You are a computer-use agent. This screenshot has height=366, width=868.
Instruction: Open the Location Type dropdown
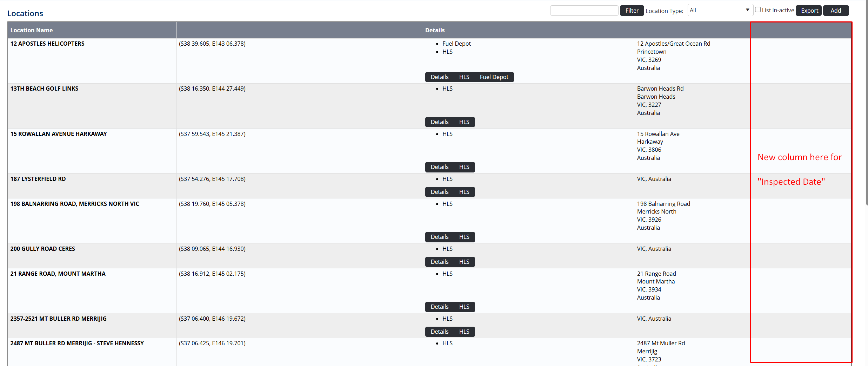[719, 10]
